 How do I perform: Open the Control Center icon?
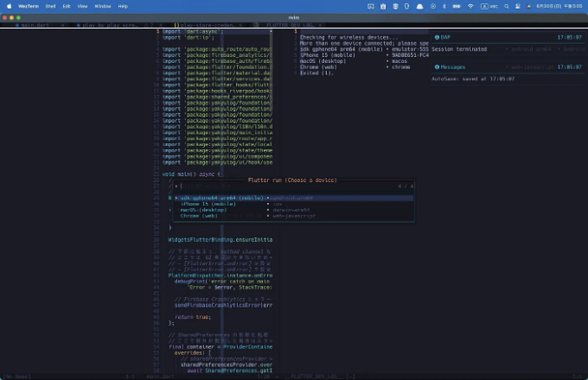517,6
